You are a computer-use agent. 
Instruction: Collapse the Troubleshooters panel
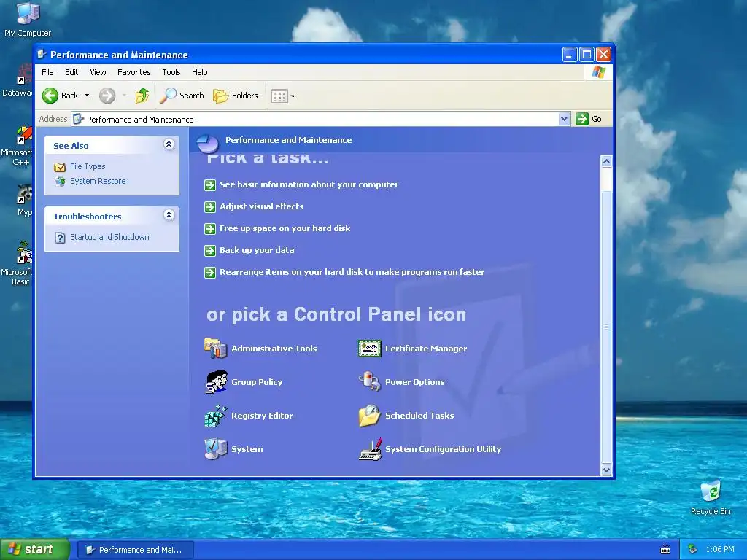pos(169,215)
